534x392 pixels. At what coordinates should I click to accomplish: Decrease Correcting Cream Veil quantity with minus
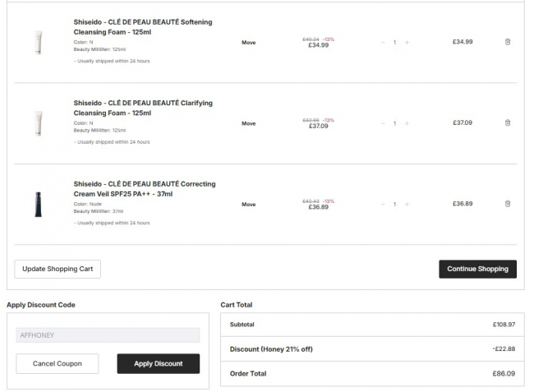tap(383, 204)
